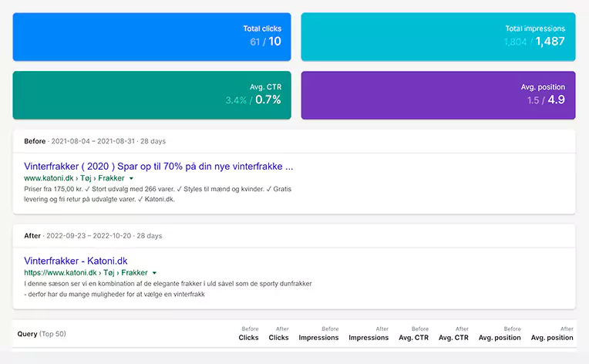The width and height of the screenshot is (589, 364).
Task: Toggle the green Avg. CTR card
Action: pos(152,95)
